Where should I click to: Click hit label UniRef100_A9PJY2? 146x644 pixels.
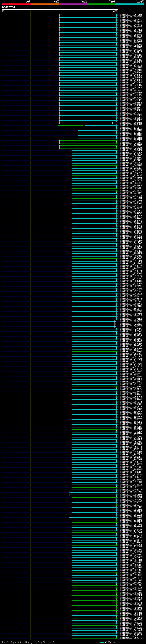131,125
